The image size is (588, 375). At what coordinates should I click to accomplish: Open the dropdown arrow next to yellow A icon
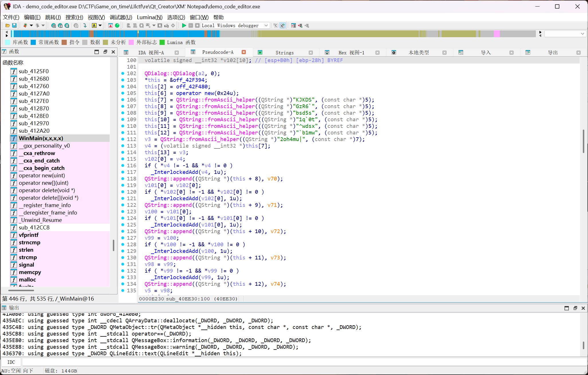[x=100, y=25]
